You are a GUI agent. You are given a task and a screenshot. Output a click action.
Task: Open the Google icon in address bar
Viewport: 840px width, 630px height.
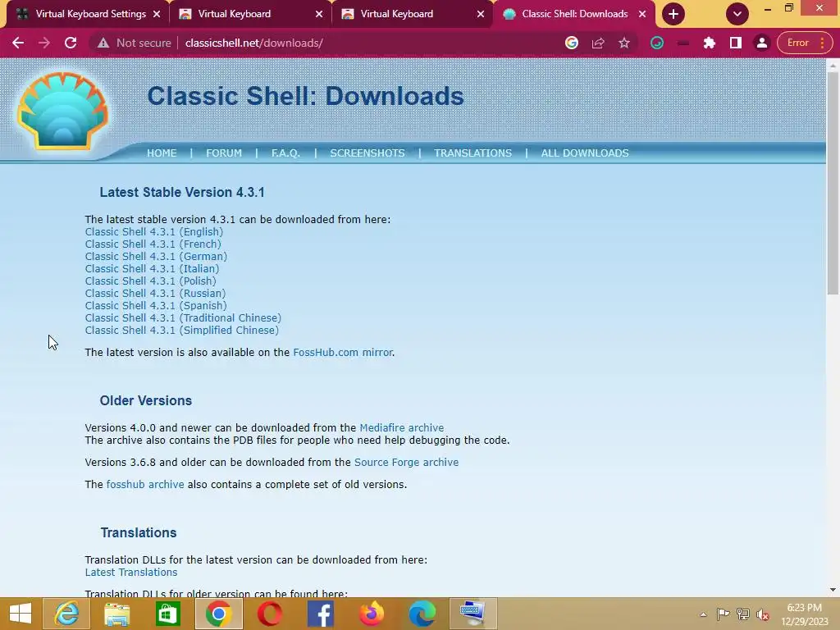(x=572, y=43)
